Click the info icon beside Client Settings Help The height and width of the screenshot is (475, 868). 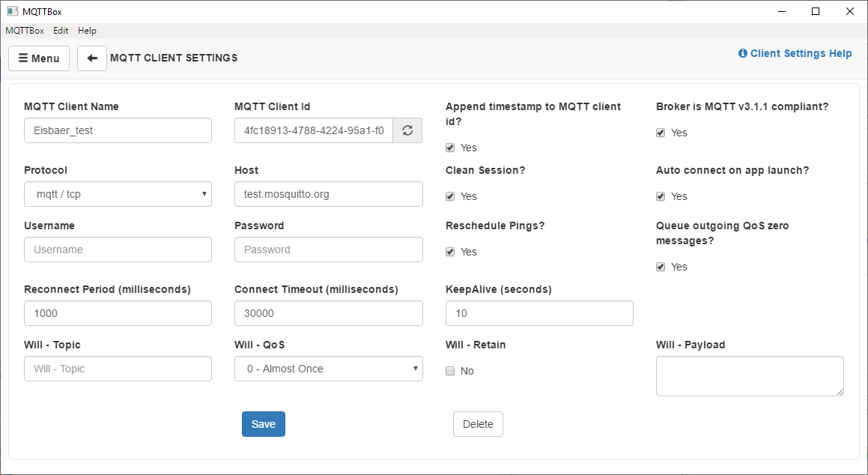(x=743, y=53)
